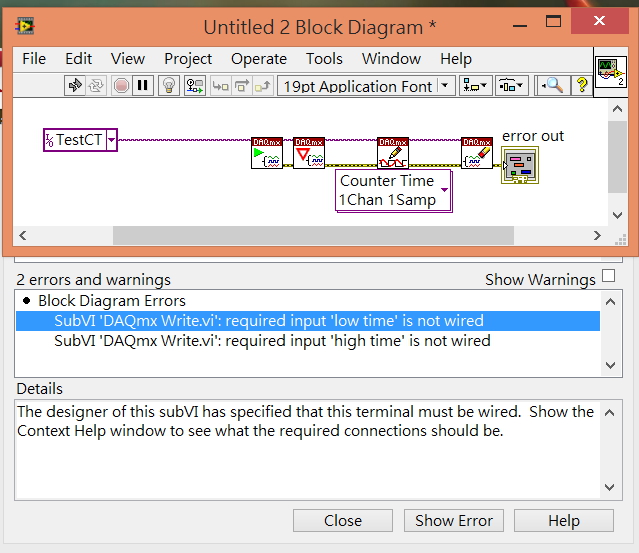Screen dimensions: 639x553
Task: Open the TestCT task constant dropdown arrow
Action: click(x=111, y=140)
